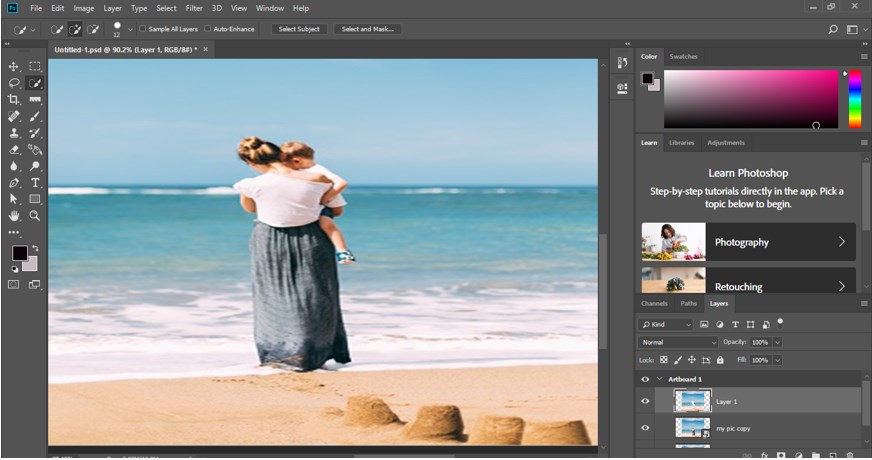Open the Filter menu
This screenshot has width=872, height=460.
click(x=194, y=8)
